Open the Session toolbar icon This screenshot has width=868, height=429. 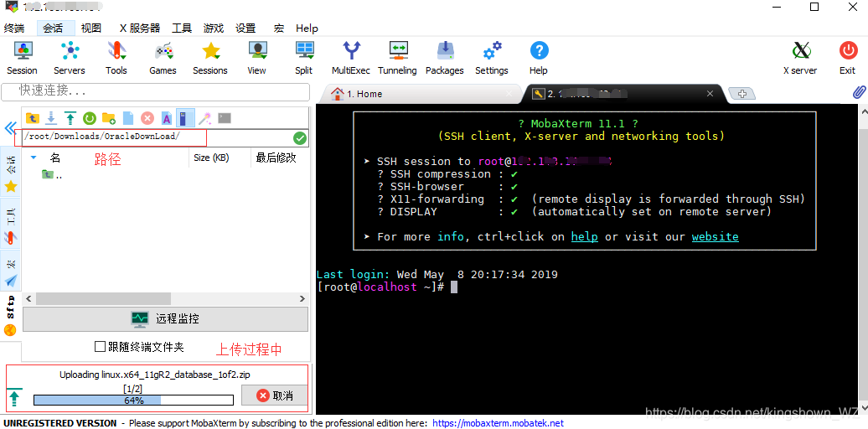[x=22, y=58]
